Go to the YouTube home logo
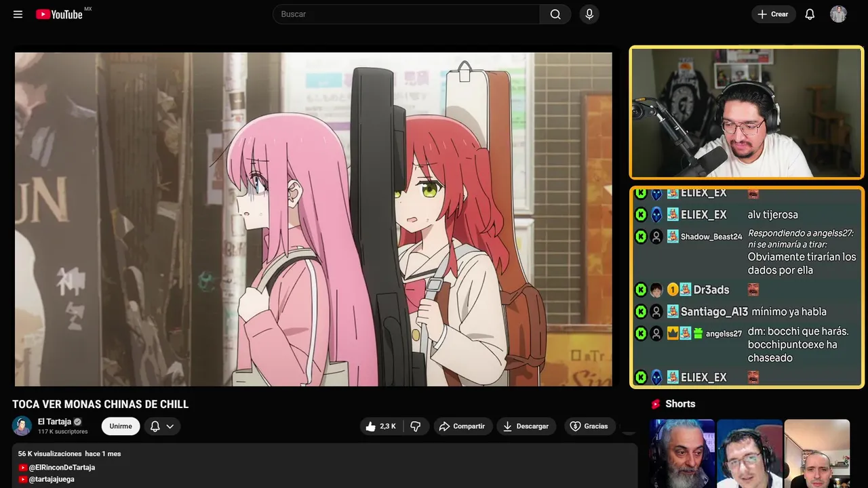Screen dimensions: 868x488 (60, 14)
